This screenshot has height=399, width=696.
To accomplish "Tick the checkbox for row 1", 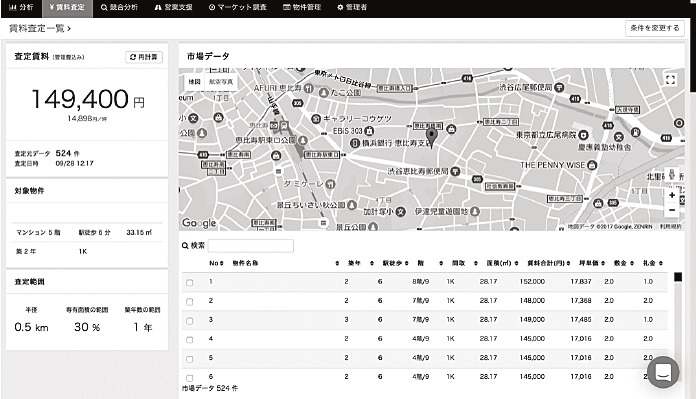I will pyautogui.click(x=190, y=282).
